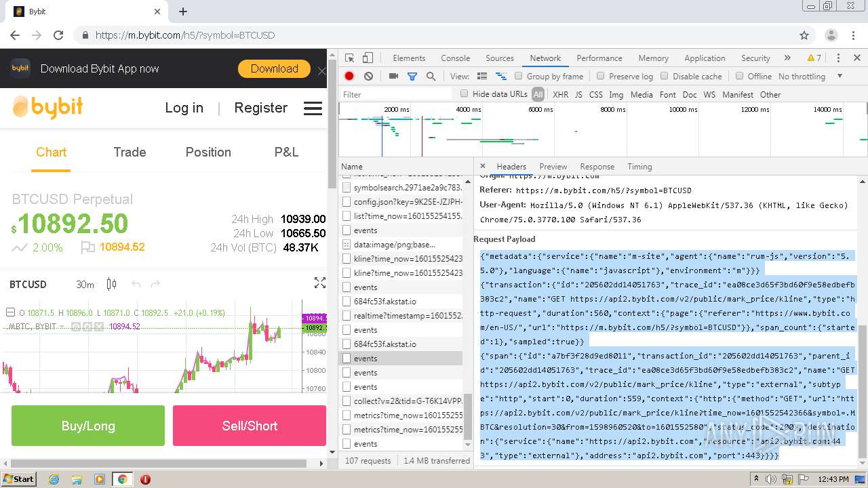Image resolution: width=868 pixels, height=488 pixels.
Task: Expand the chart to fullscreen
Action: click(x=320, y=283)
